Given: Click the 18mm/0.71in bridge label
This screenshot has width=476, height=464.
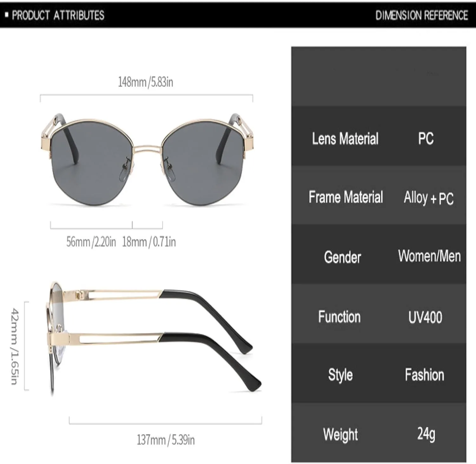Looking at the screenshot, I should (149, 242).
